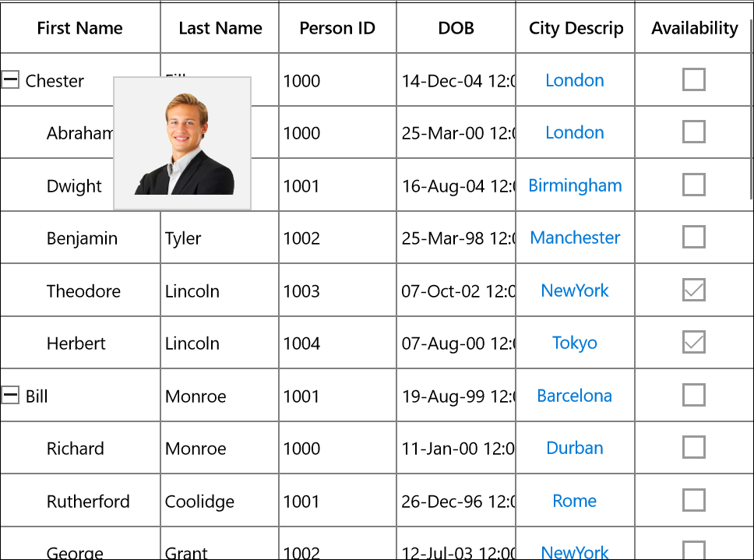
Task: Select the Availability column header
Action: (694, 28)
